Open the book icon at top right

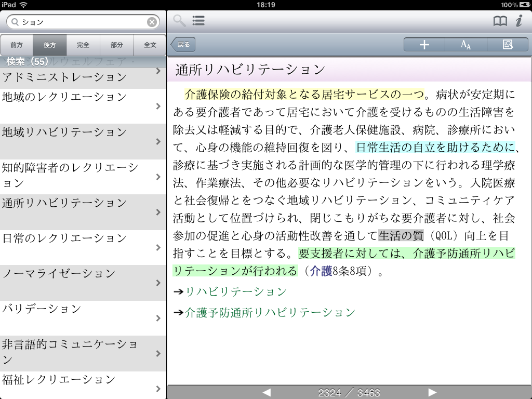[x=500, y=21]
